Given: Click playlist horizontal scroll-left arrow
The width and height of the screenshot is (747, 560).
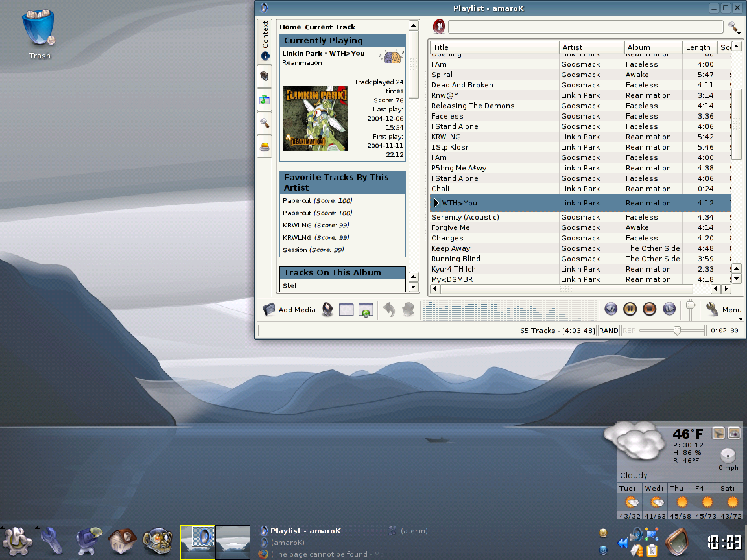Looking at the screenshot, I should tap(434, 288).
